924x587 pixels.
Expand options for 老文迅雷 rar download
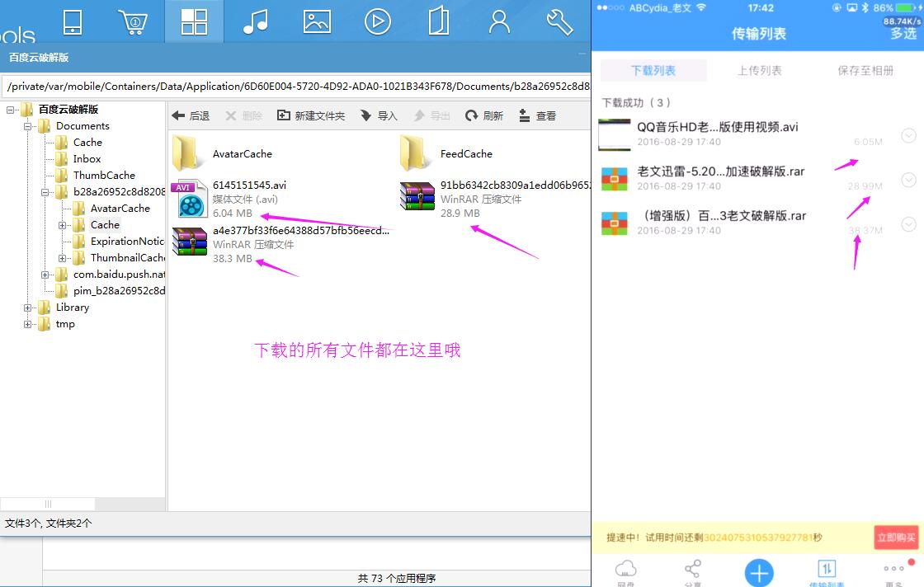pyautogui.click(x=909, y=181)
